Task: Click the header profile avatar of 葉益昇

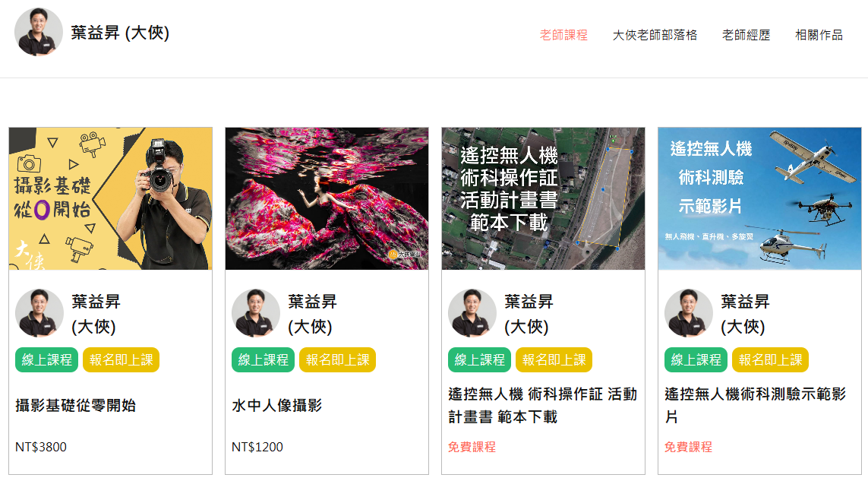Action: [x=39, y=32]
